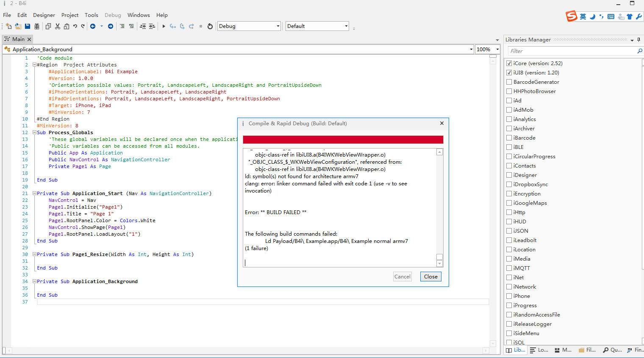
Task: Click the red compile progress bar
Action: click(343, 140)
